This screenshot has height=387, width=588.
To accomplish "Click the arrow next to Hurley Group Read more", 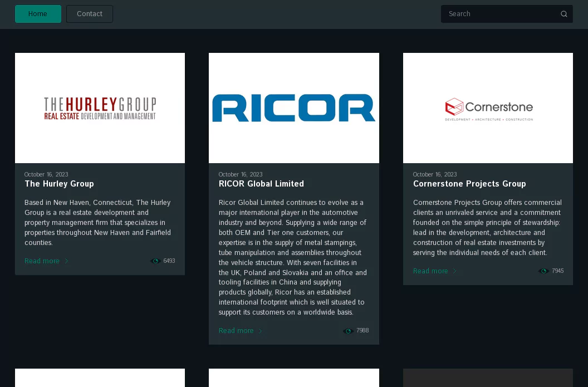I will coord(66,261).
